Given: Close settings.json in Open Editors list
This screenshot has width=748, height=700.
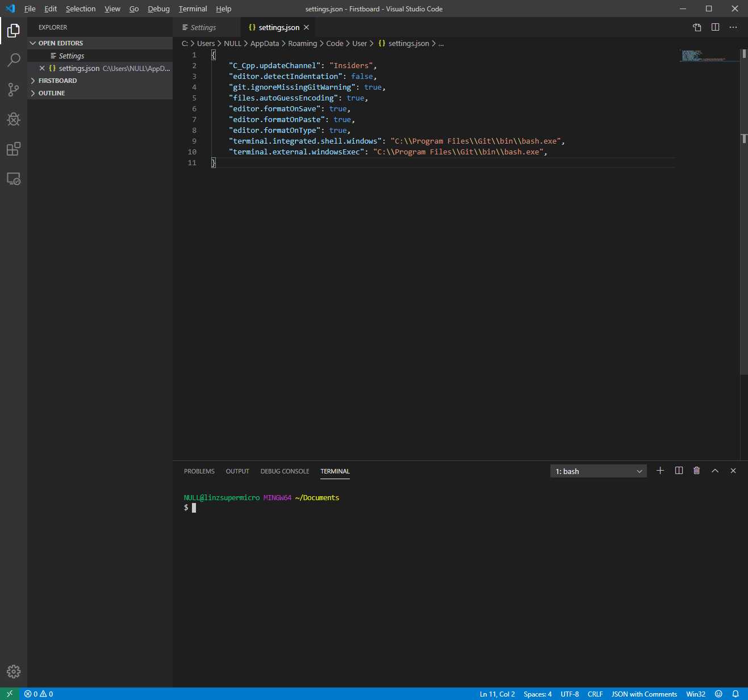Looking at the screenshot, I should coord(41,68).
